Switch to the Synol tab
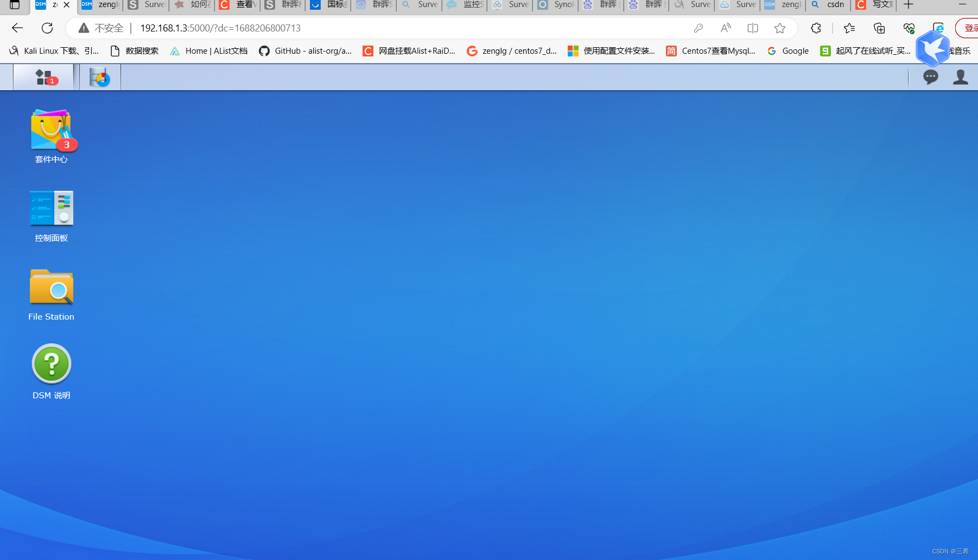Viewport: 978px width, 560px height. pos(556,5)
